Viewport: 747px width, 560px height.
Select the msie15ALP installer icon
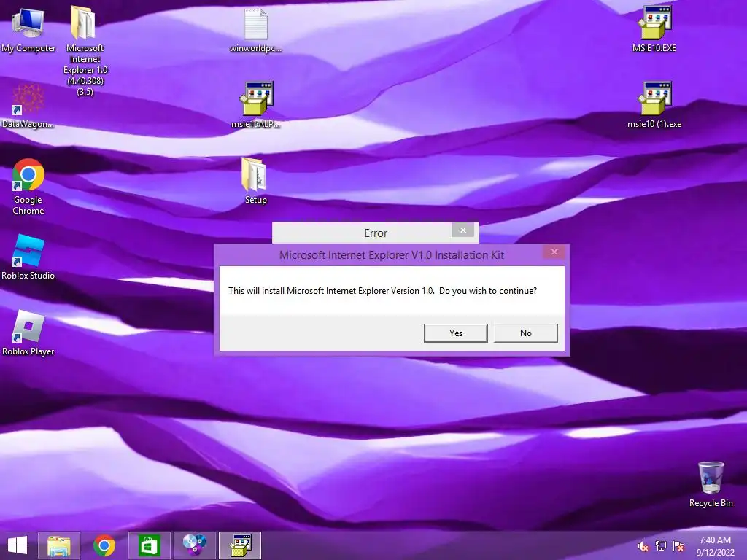256,105
